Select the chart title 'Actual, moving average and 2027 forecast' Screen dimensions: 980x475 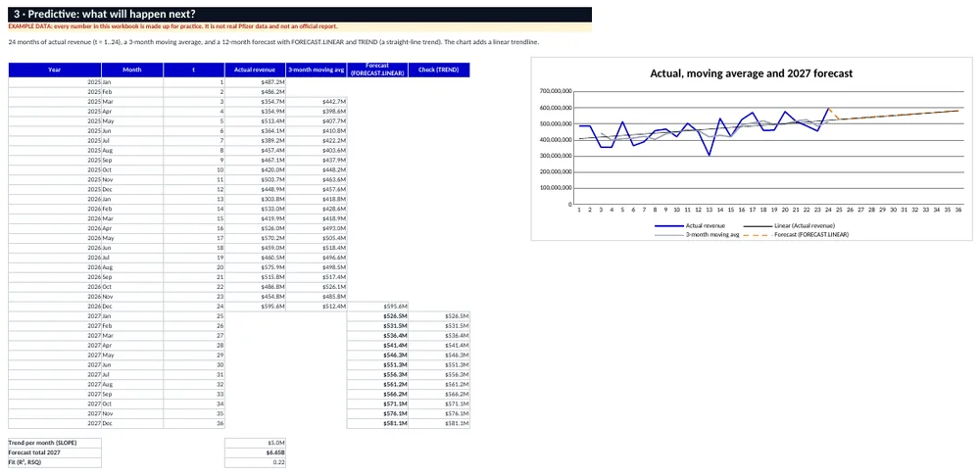click(752, 73)
